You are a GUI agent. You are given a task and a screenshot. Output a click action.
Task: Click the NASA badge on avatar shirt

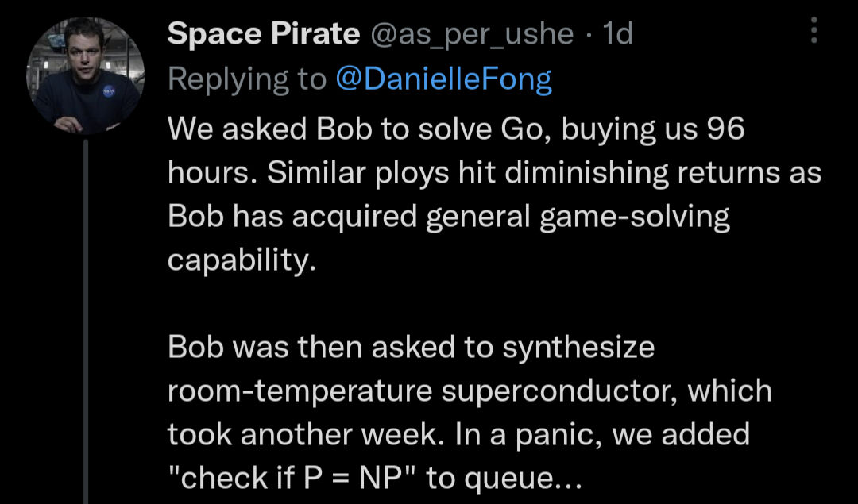109,91
